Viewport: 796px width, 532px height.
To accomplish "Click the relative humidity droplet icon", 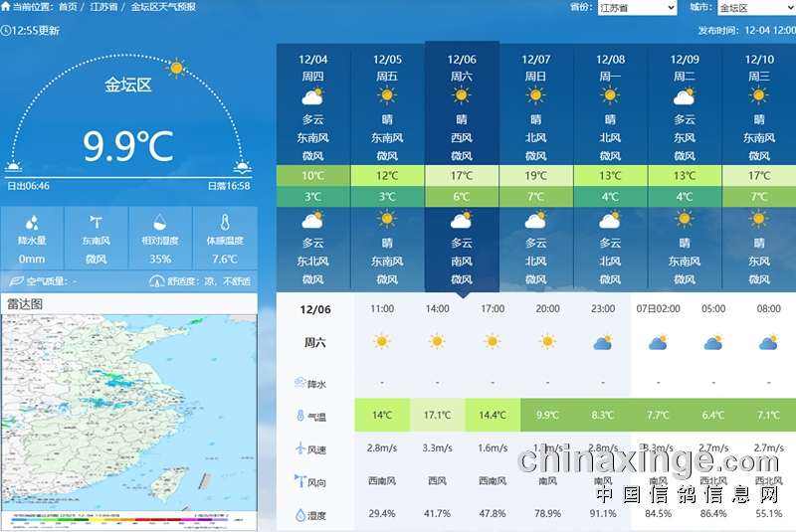I will pyautogui.click(x=160, y=223).
